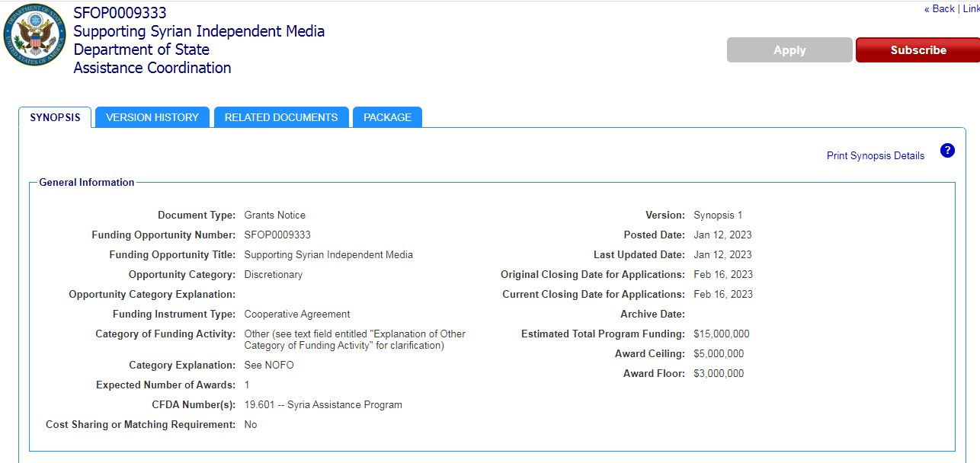Click the Award Floor value $3,000,000
Image resolution: width=980 pixels, height=463 pixels.
[719, 374]
